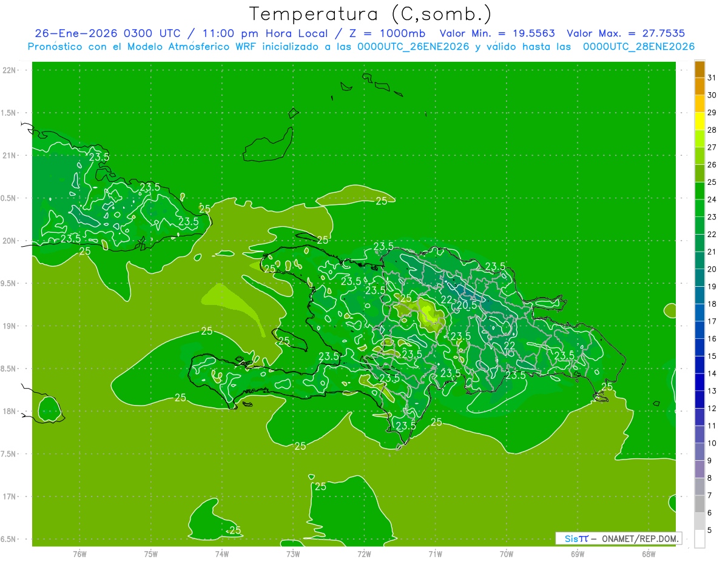Click the '72W' longitude axis label

[364, 554]
